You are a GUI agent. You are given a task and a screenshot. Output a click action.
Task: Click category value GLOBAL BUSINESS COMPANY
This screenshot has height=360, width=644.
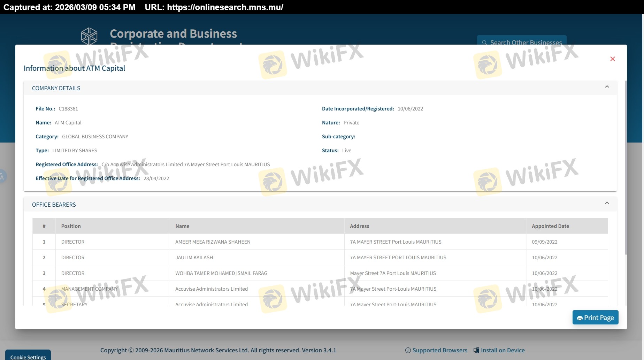(x=95, y=137)
